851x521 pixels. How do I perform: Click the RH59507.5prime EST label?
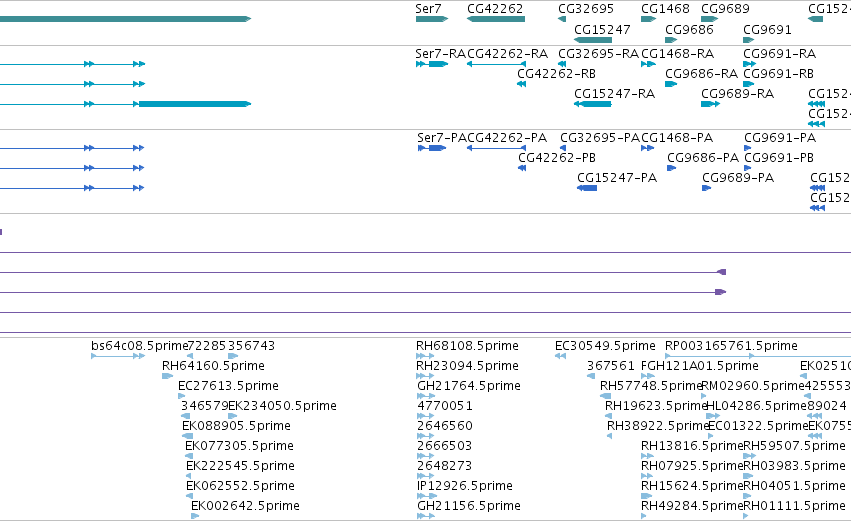(794, 446)
